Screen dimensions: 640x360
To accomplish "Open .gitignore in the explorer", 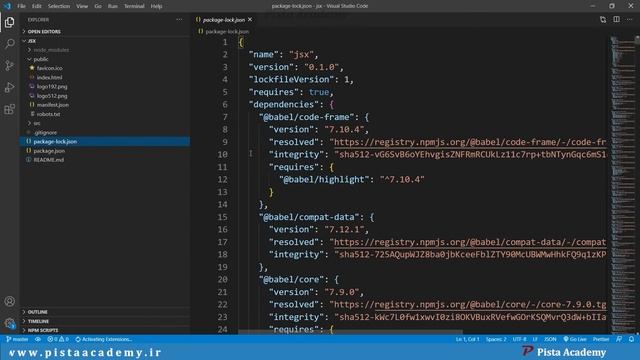I will 45,132.
